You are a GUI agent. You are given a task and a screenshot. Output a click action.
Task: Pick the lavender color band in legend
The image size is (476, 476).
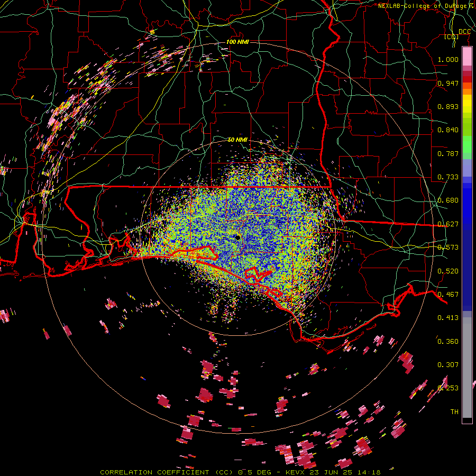coord(467,168)
